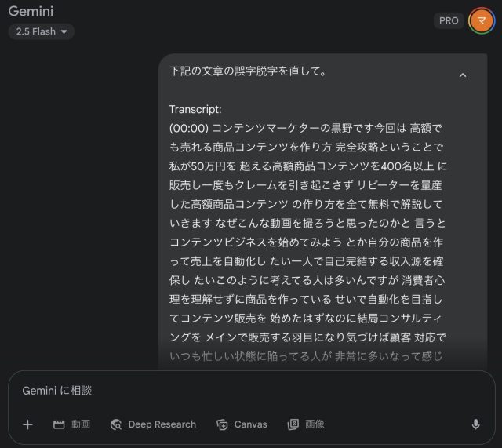Choose the 画像 text label
502x448 pixels.
315,424
